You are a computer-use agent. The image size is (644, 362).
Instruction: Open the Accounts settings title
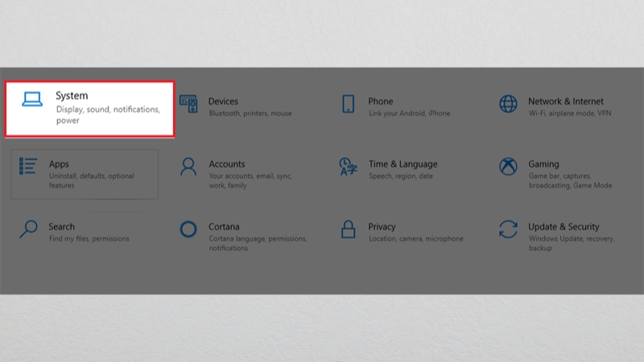point(227,164)
